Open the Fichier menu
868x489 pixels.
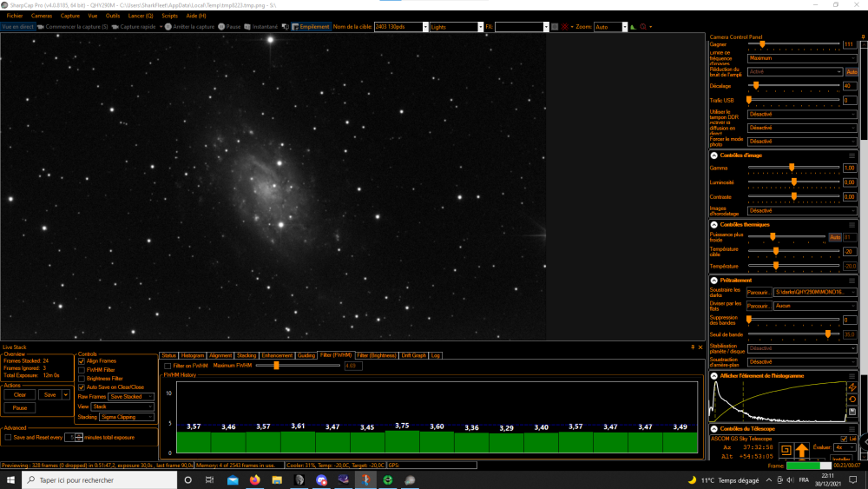pos(15,16)
